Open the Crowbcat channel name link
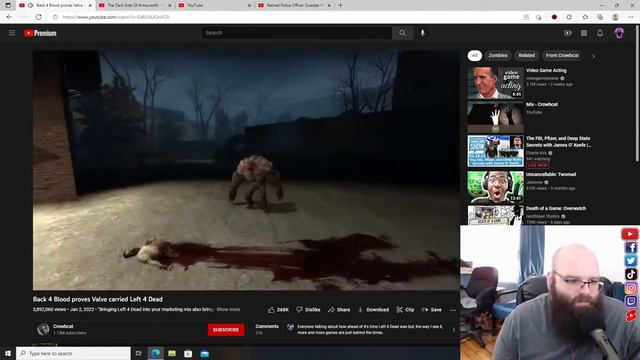640x360 pixels. point(63,326)
